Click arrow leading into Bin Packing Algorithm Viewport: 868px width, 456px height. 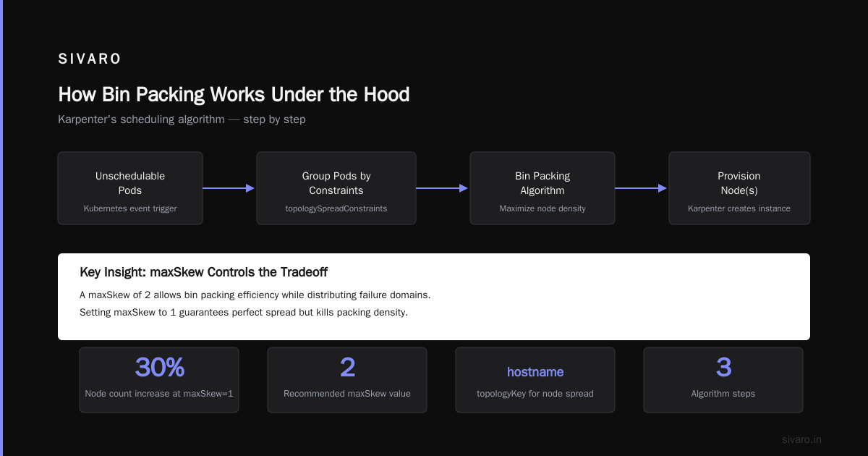(x=443, y=188)
